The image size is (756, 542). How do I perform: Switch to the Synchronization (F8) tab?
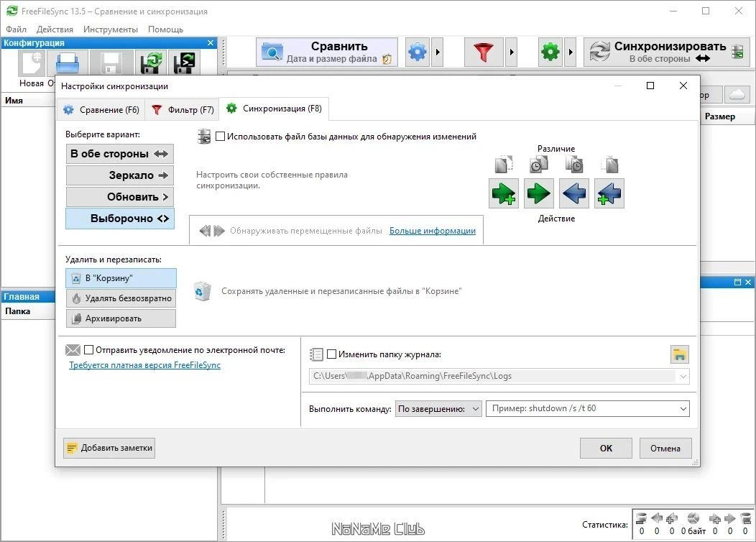point(274,109)
